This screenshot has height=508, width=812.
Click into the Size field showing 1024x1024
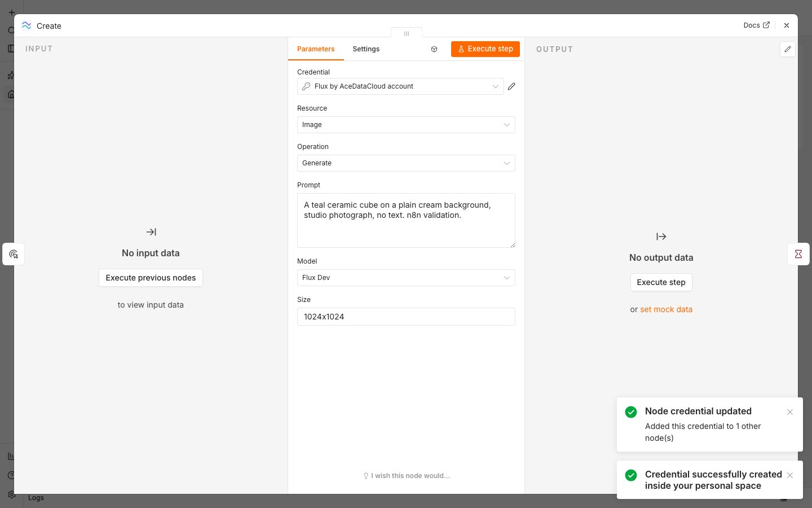tap(406, 317)
